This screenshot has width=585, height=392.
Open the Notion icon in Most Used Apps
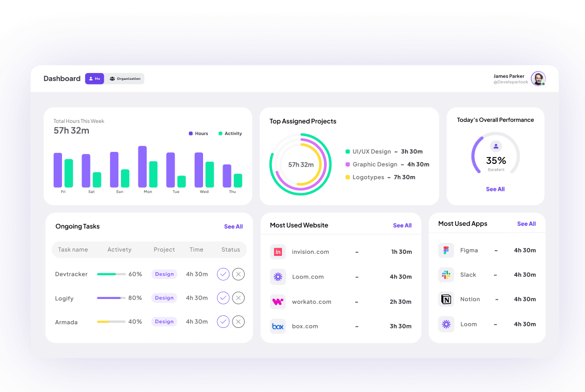446,299
